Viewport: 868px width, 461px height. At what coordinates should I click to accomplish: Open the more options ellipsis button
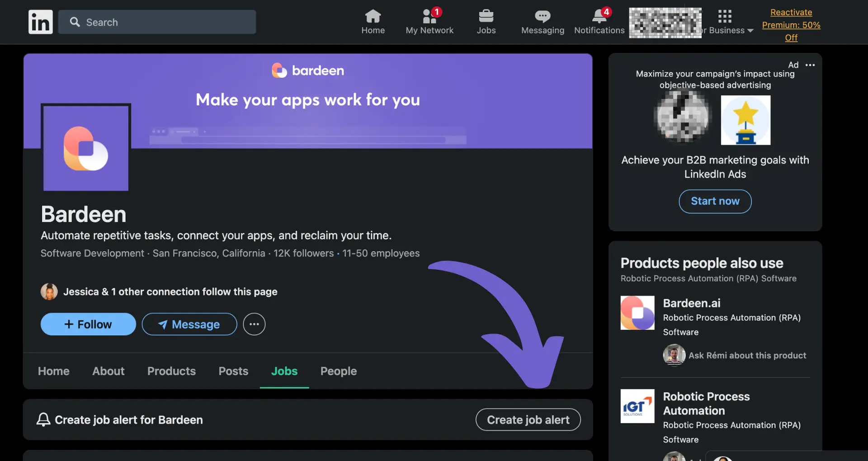coord(254,324)
